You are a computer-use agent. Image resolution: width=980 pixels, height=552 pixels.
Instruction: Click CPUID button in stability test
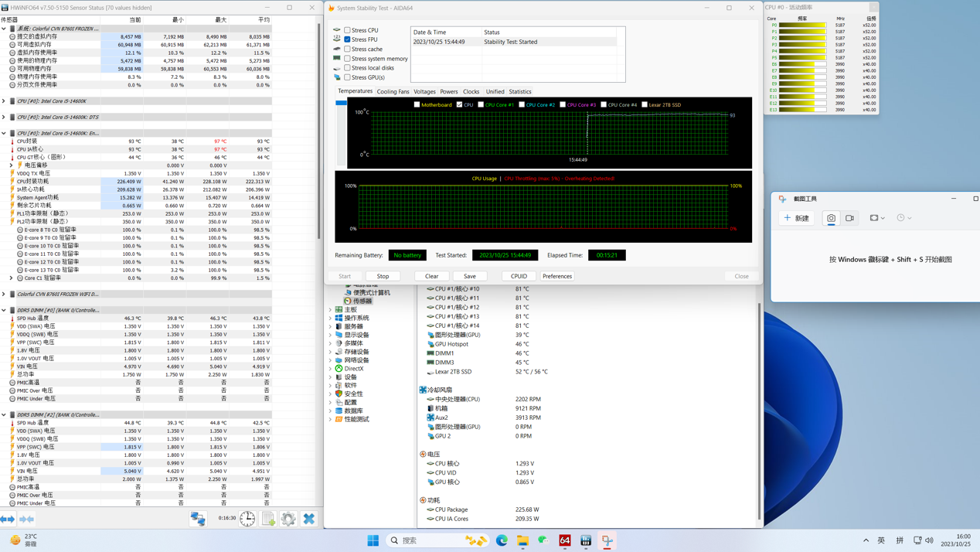coord(519,276)
